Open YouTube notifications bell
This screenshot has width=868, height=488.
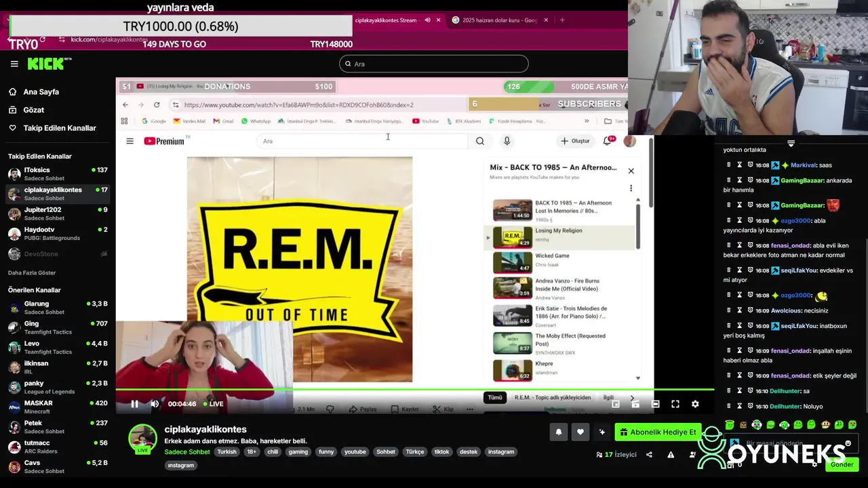(x=608, y=141)
